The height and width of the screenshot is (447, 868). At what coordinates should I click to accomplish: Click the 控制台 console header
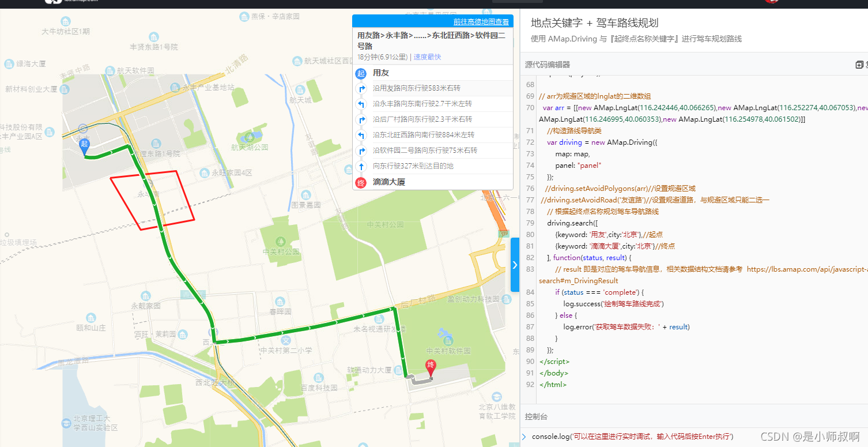(536, 416)
